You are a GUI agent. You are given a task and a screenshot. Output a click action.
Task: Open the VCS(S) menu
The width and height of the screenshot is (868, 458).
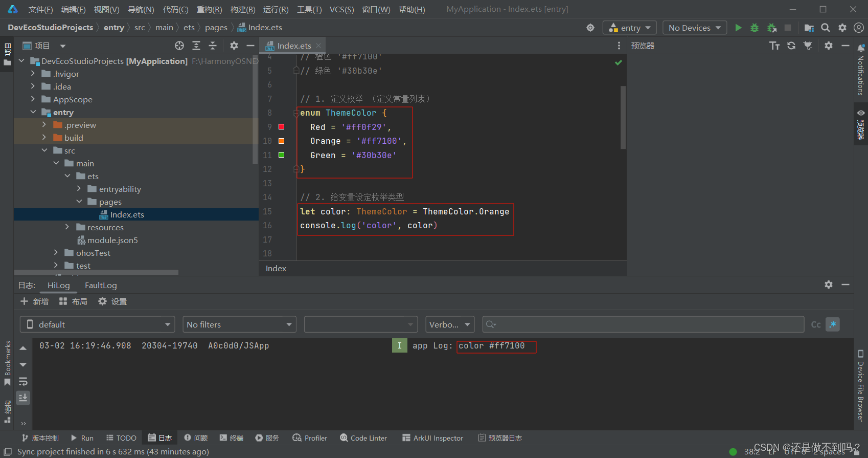(341, 10)
